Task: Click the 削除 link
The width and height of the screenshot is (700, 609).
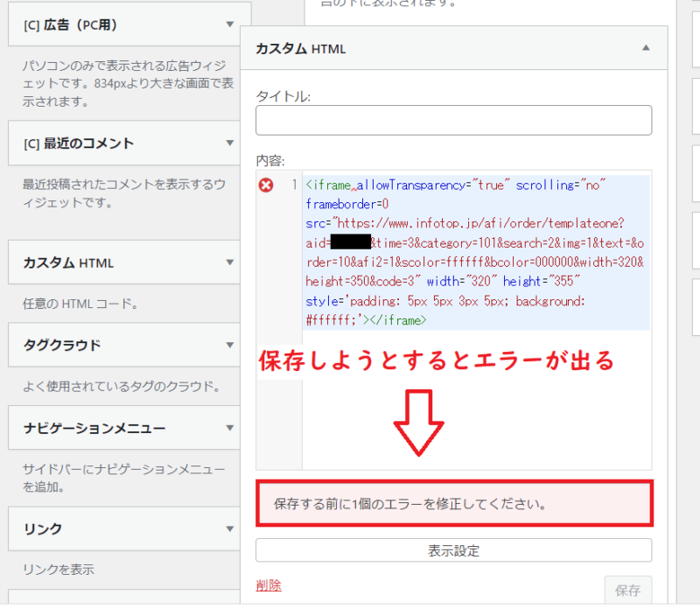Action: 269,585
